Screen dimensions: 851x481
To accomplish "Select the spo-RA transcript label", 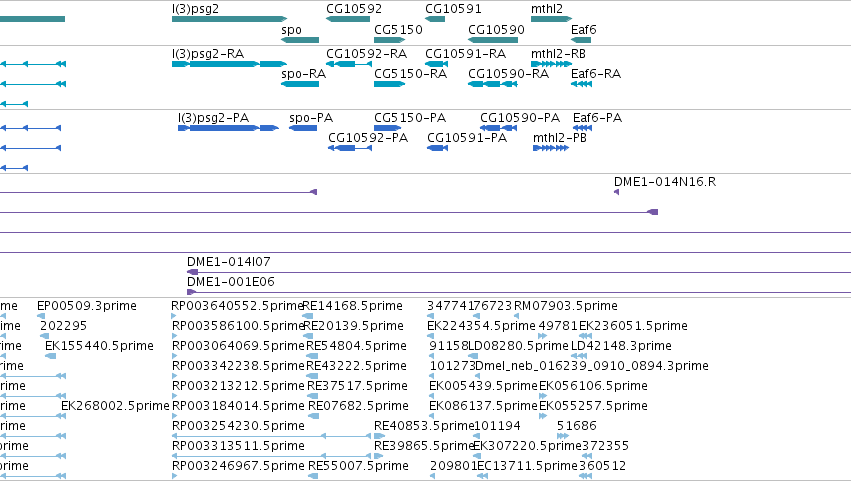I will click(303, 74).
